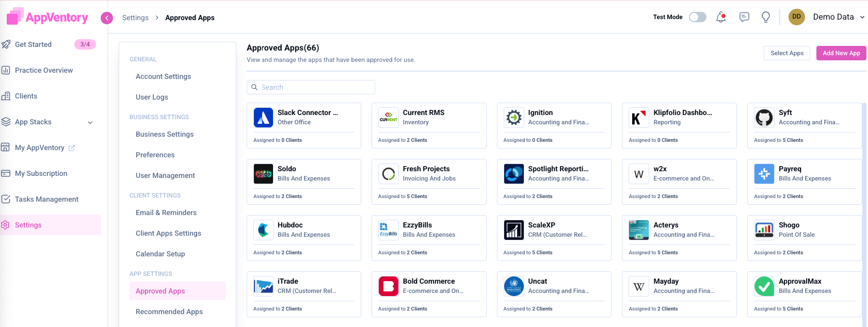Select Settings in the sidebar
Image resolution: width=868 pixels, height=327 pixels.
(x=50, y=225)
